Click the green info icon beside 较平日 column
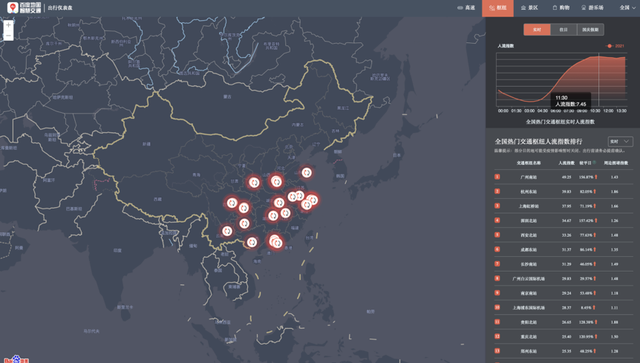Image resolution: width=640 pixels, height=363 pixels. coord(594,163)
